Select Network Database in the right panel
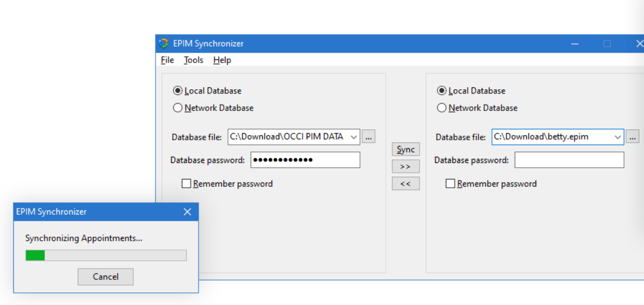 441,107
